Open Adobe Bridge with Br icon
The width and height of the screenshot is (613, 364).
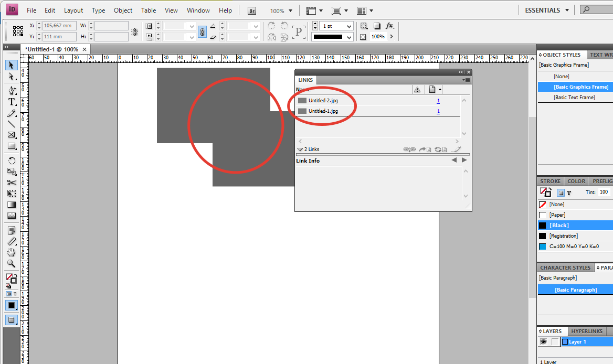point(252,10)
